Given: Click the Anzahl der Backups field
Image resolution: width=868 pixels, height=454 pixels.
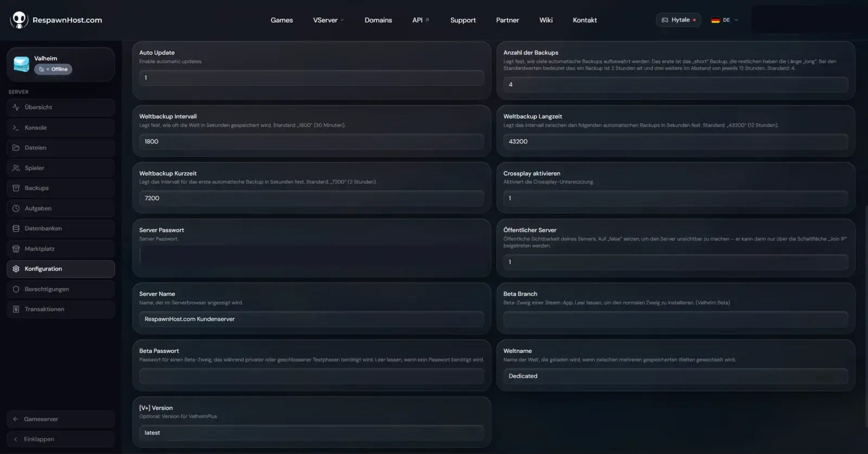Looking at the screenshot, I should (675, 85).
